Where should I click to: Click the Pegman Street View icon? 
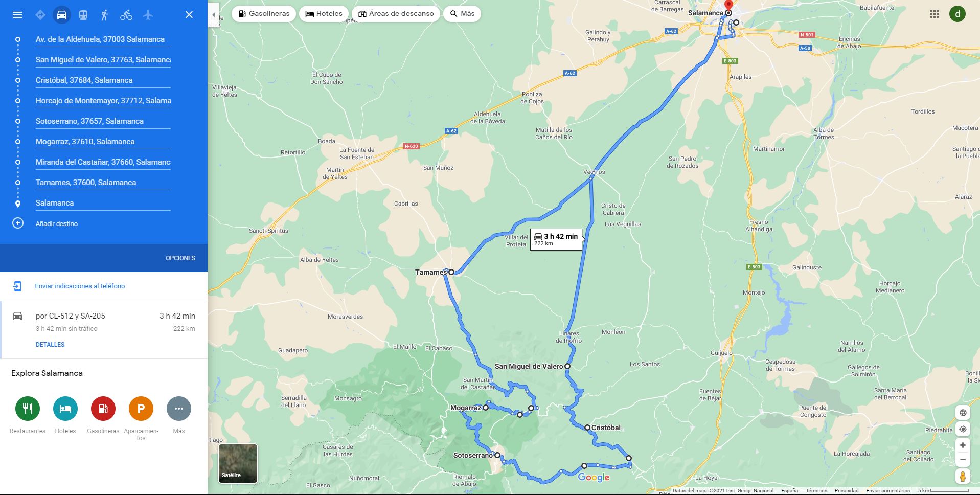coord(963,477)
